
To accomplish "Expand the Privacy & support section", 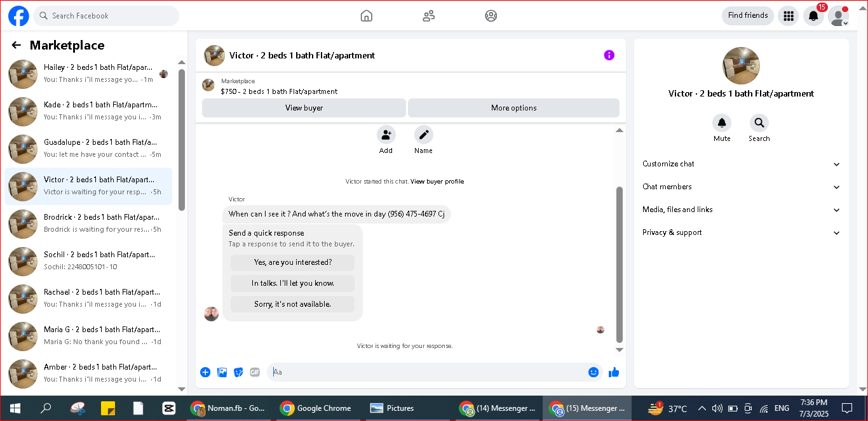I will pyautogui.click(x=741, y=232).
